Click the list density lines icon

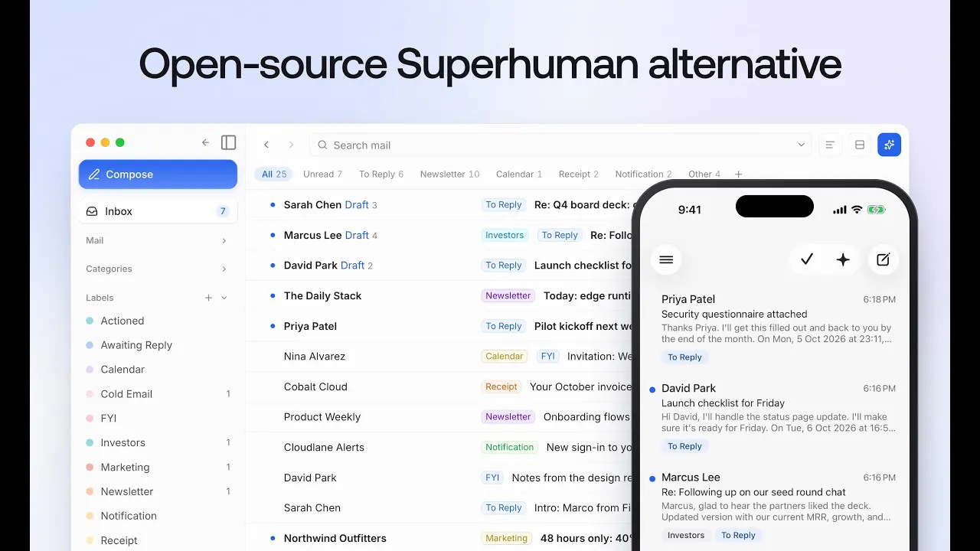(x=830, y=145)
